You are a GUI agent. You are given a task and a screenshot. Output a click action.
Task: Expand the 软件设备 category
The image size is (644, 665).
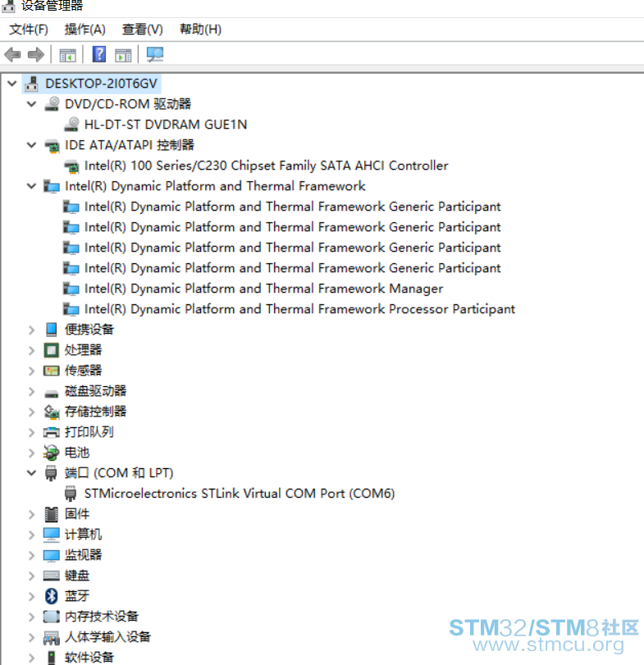pyautogui.click(x=31, y=658)
